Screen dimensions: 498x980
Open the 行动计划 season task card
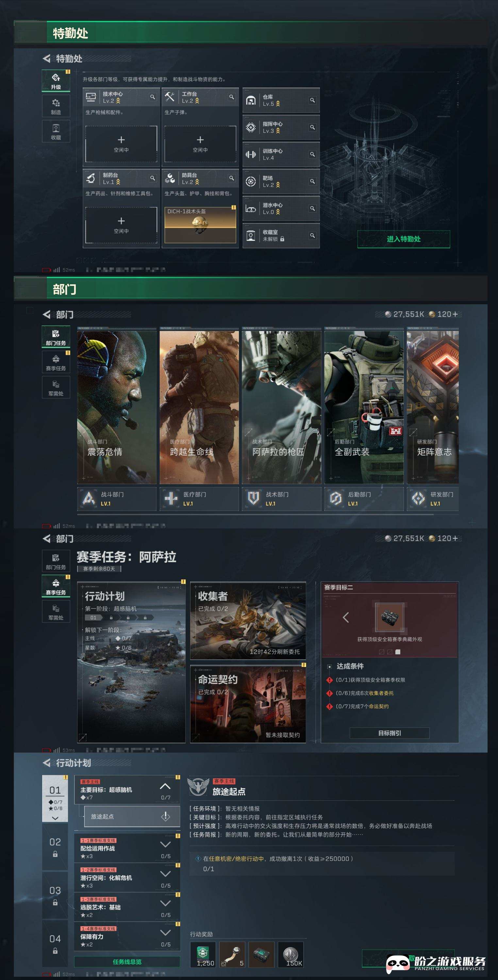(x=131, y=662)
